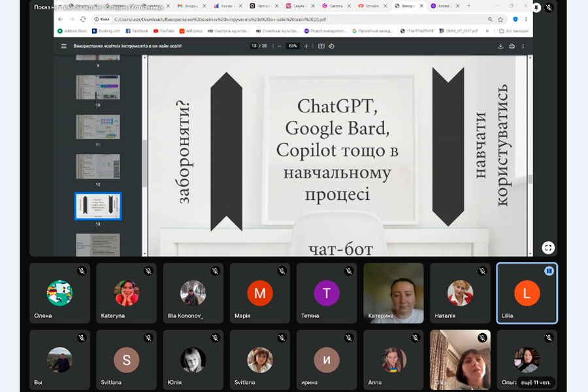
Task: Rotate the PDF using the rotate icon
Action: (x=331, y=46)
